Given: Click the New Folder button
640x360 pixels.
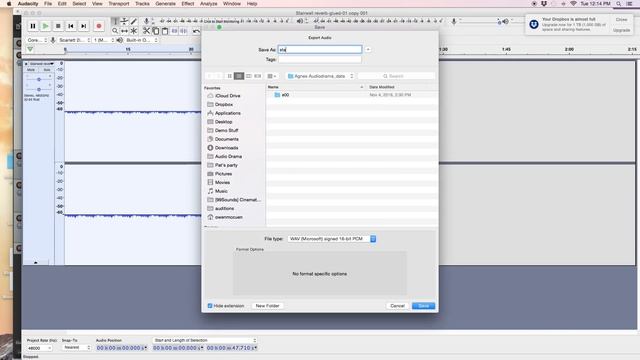Looking at the screenshot, I should click(267, 306).
